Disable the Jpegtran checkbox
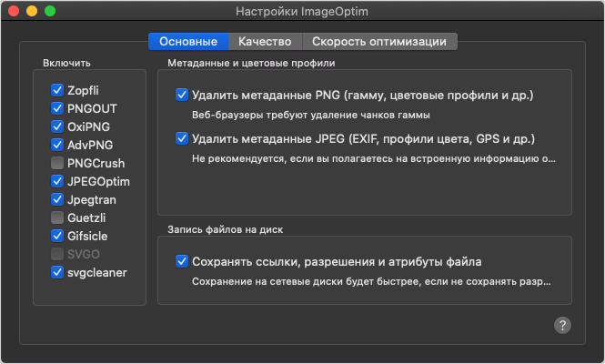 coord(57,199)
